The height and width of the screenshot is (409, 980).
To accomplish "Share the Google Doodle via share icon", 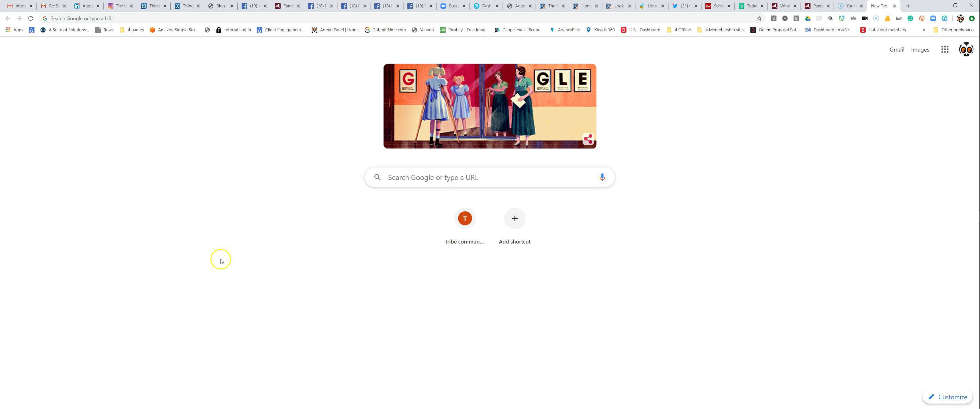I will pos(588,139).
